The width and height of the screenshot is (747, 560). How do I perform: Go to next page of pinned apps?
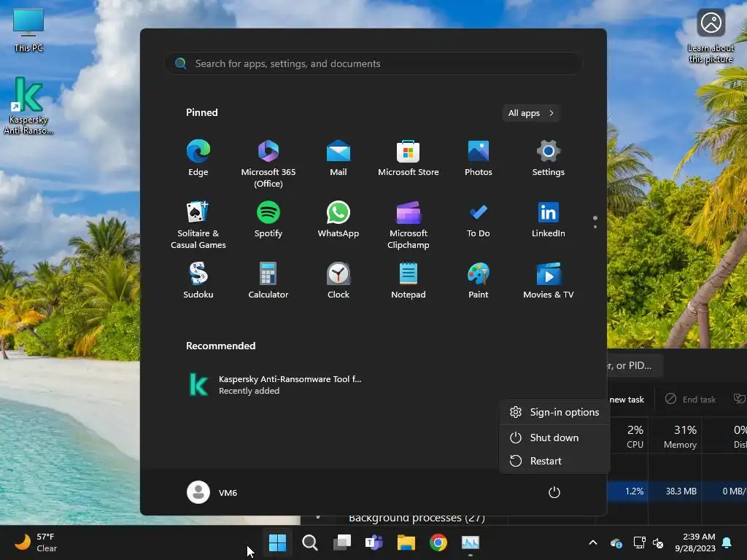click(x=595, y=227)
